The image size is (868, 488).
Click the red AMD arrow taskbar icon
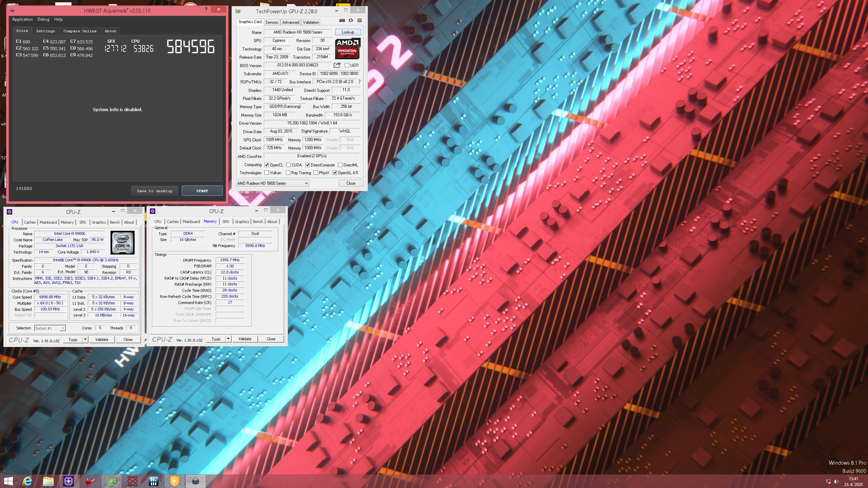click(x=90, y=481)
